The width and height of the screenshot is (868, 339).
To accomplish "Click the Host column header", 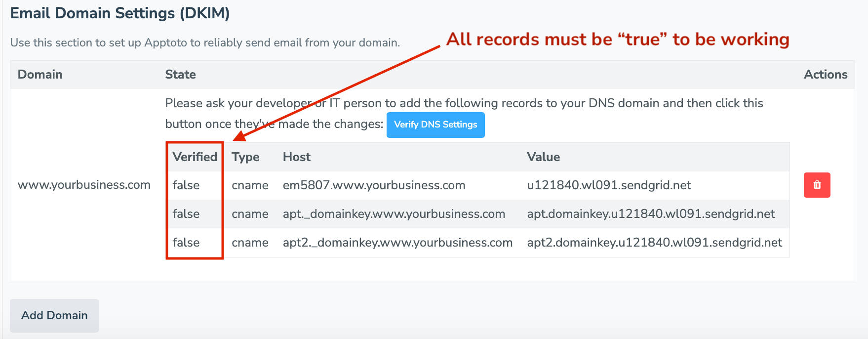I will [x=297, y=157].
